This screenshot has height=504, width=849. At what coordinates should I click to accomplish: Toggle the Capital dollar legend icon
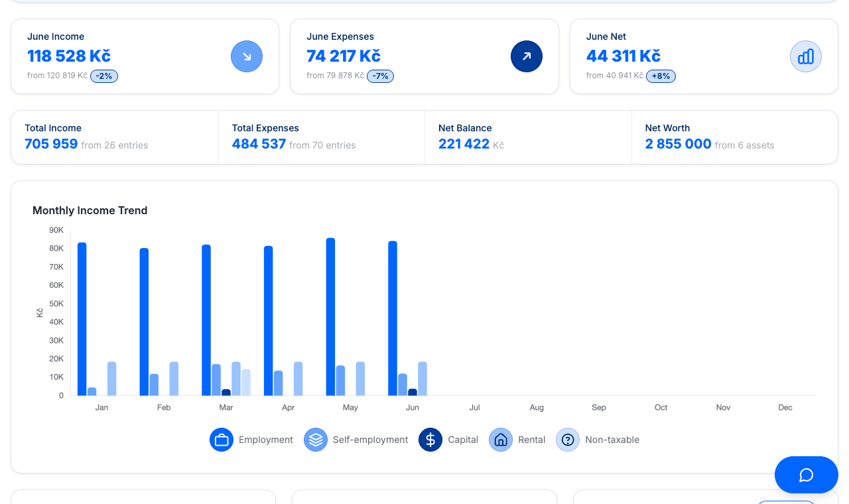coord(430,440)
